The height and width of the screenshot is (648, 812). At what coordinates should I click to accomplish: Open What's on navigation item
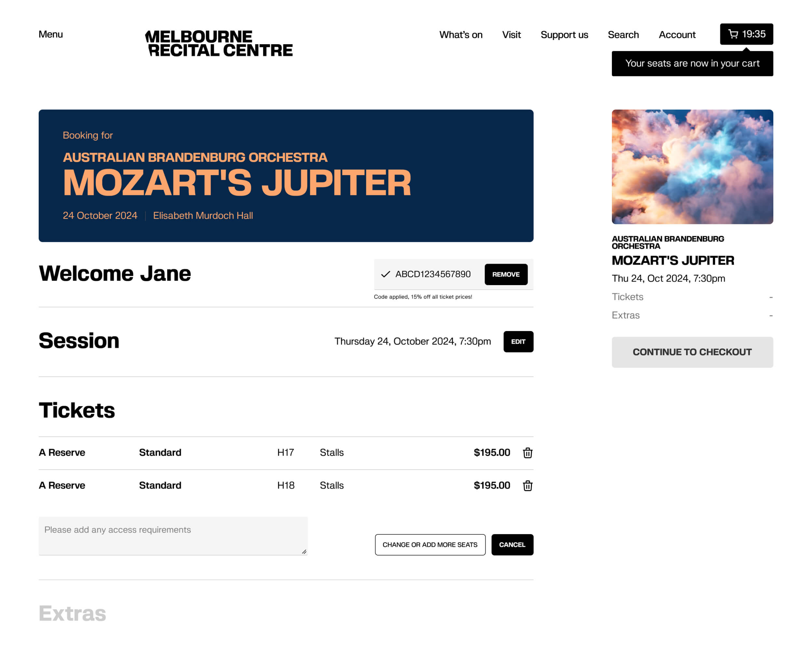coord(461,34)
